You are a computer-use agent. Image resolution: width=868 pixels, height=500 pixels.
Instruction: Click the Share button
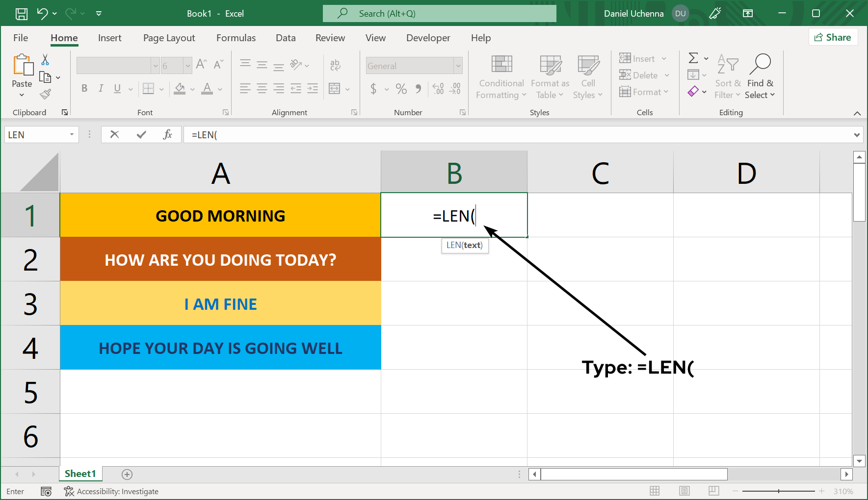833,37
